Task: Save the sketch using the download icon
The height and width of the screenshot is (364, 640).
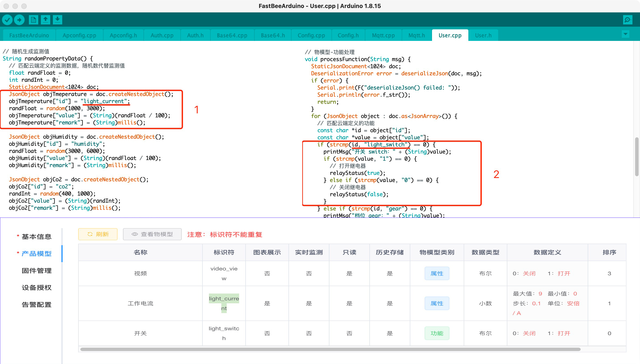Action: [x=58, y=20]
